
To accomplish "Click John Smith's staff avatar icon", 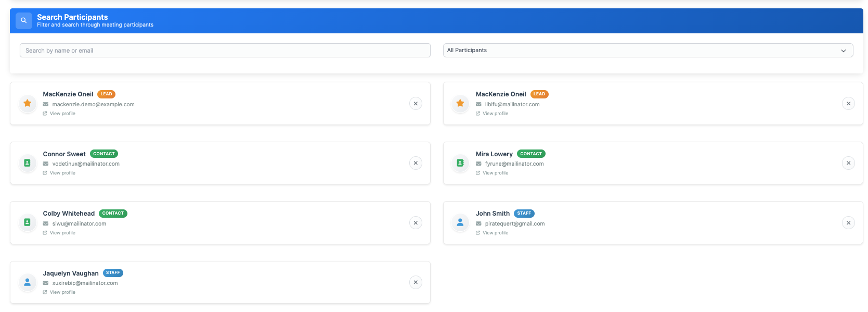I will 460,222.
